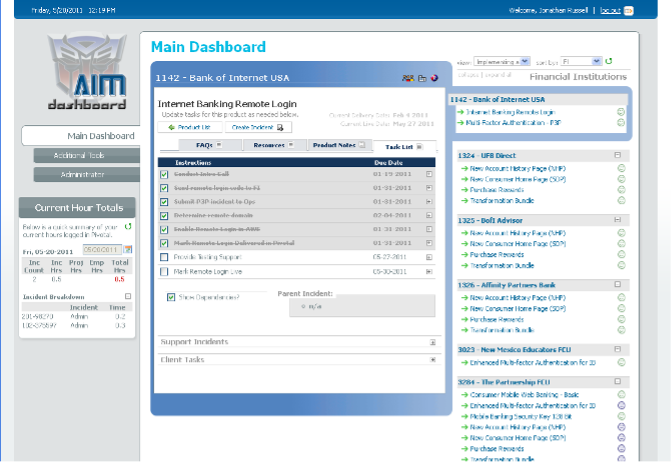Click the Create Incident button
This screenshot has height=462, width=672.
(258, 127)
